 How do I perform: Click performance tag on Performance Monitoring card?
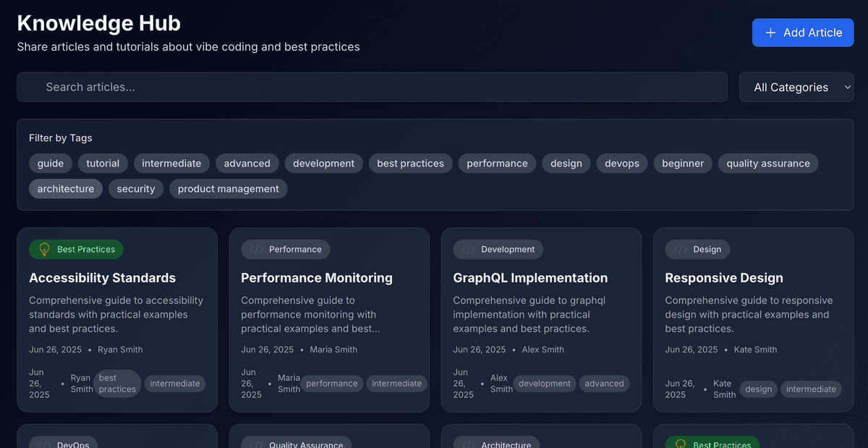tap(332, 384)
